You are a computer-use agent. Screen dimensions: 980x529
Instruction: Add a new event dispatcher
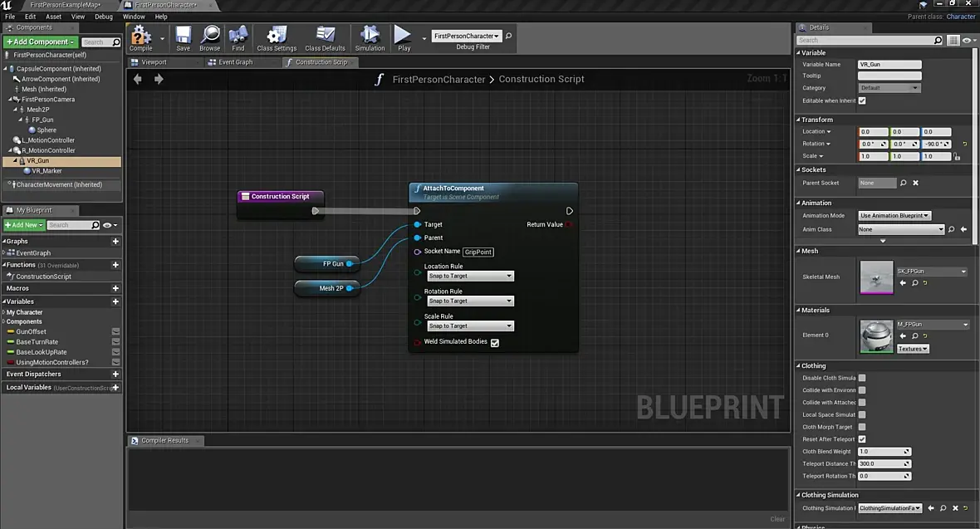click(x=115, y=374)
